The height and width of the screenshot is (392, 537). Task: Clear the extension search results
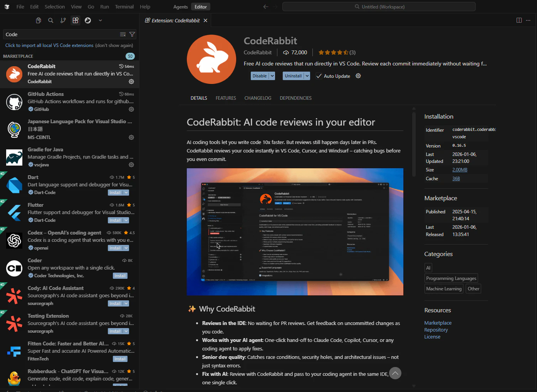point(123,34)
